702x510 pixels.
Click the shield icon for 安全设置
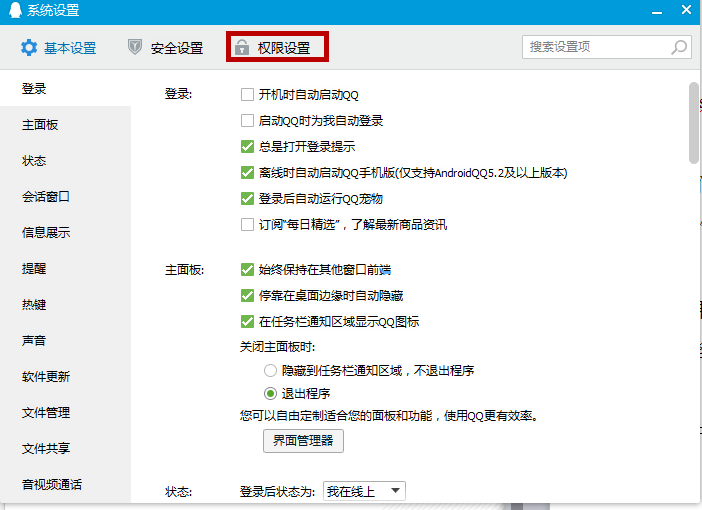coord(135,47)
